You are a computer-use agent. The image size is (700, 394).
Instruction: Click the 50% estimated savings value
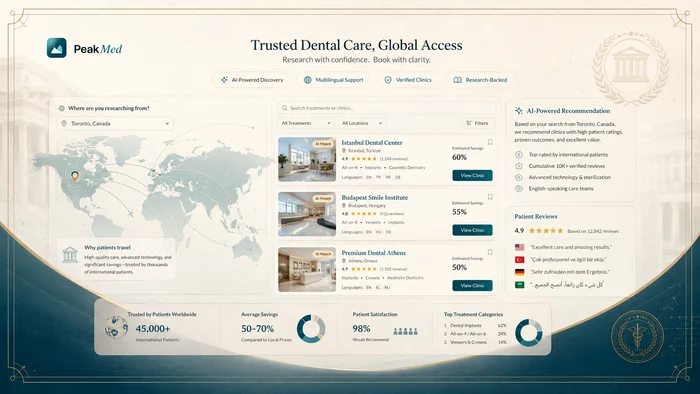pyautogui.click(x=459, y=267)
